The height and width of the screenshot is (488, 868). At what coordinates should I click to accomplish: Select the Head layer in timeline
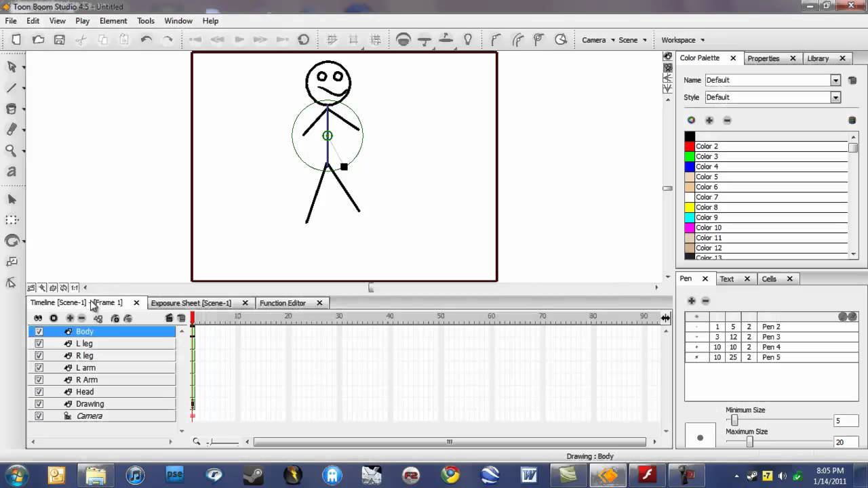coord(102,392)
